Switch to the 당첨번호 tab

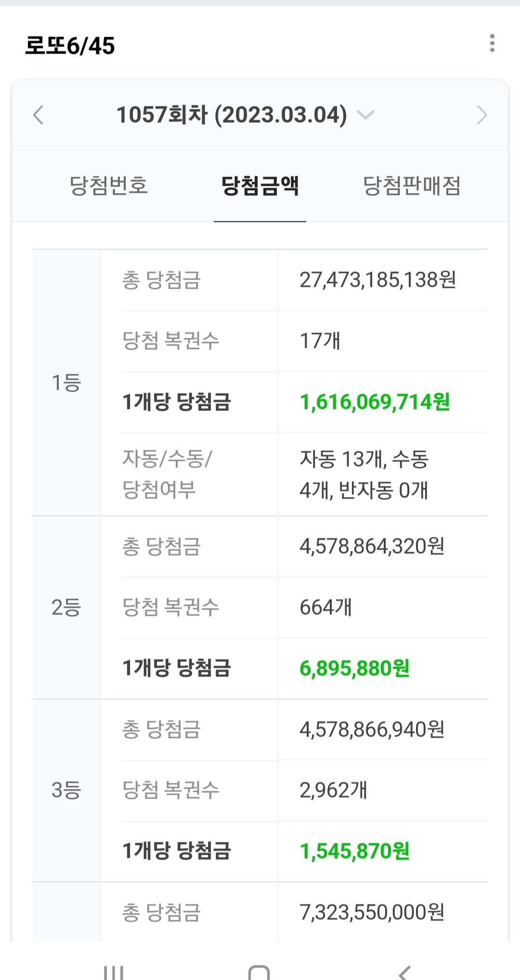click(109, 186)
